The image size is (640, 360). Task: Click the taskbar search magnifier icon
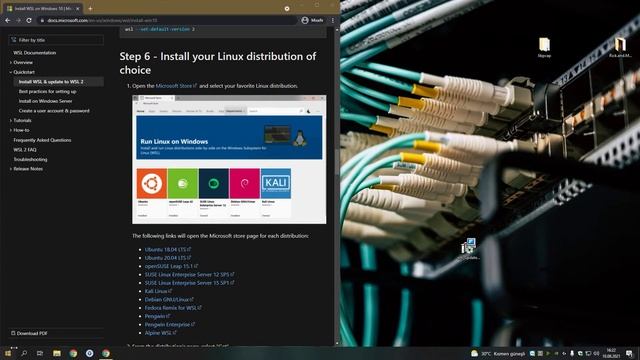point(24,353)
